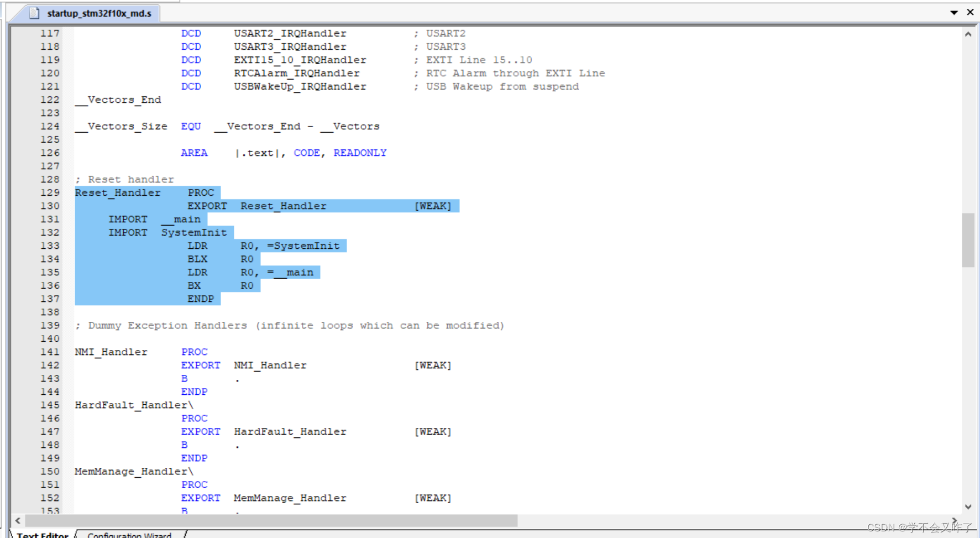Switch to the Configuration Wizard tab

129,535
